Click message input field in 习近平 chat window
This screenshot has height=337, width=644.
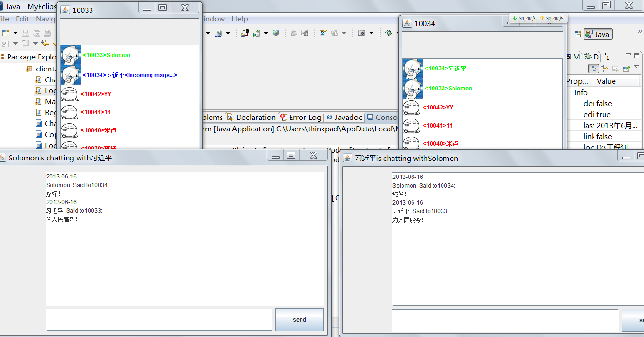[x=505, y=320]
